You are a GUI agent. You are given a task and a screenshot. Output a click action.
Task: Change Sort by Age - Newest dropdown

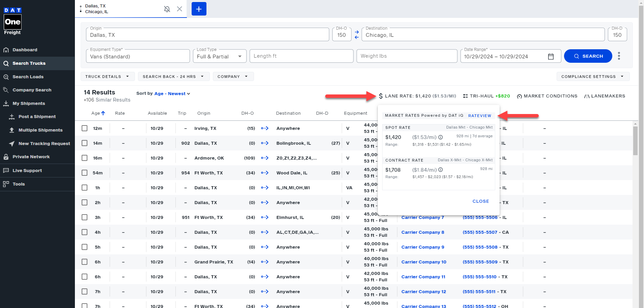[172, 93]
